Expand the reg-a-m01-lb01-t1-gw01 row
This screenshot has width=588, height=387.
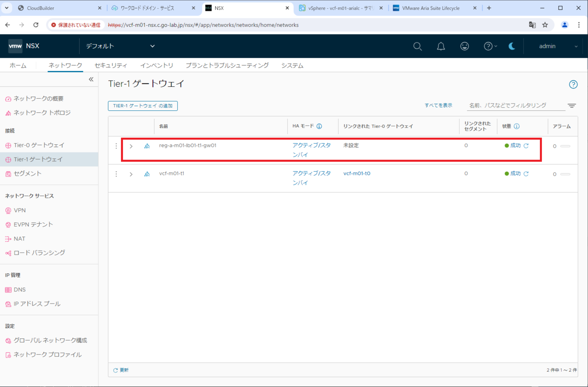click(131, 146)
